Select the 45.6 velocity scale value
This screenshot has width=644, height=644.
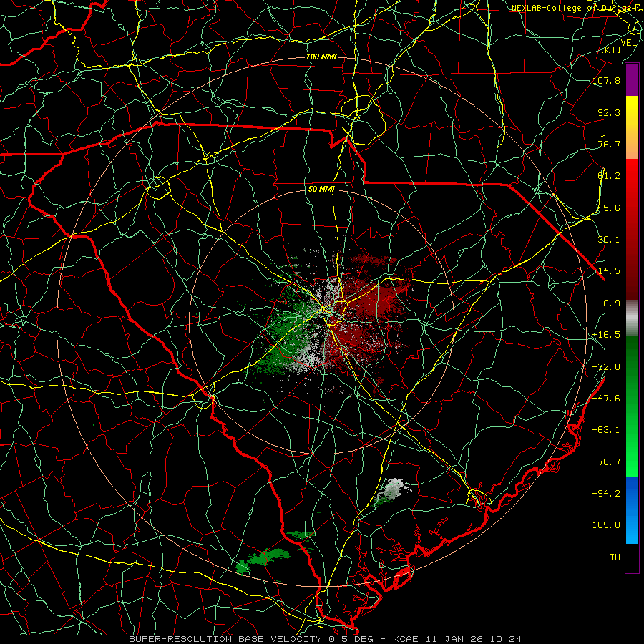[x=609, y=208]
